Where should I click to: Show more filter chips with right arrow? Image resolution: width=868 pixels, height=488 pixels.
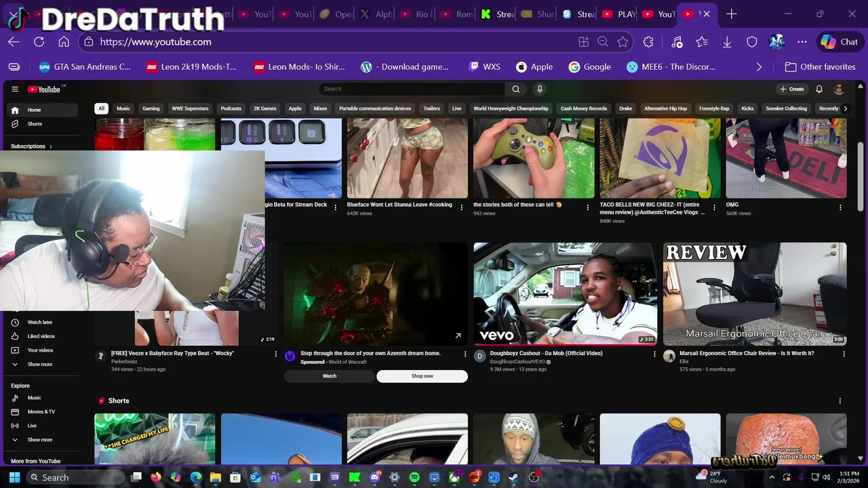(845, 108)
